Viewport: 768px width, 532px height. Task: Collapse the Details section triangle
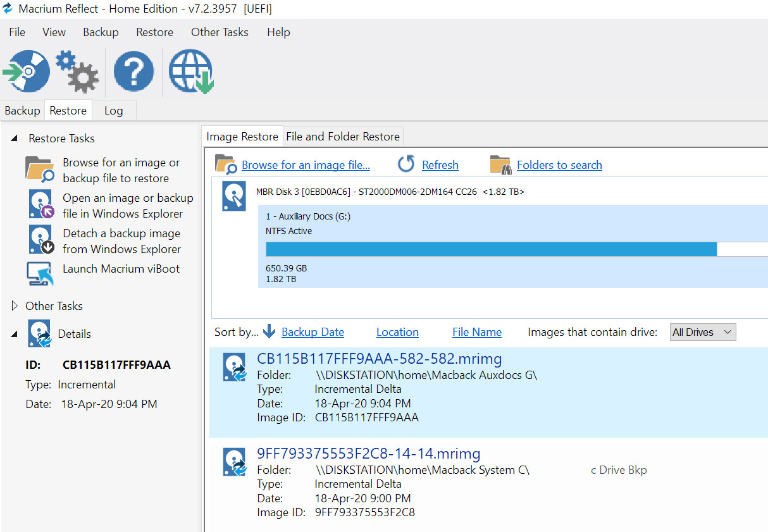14,334
